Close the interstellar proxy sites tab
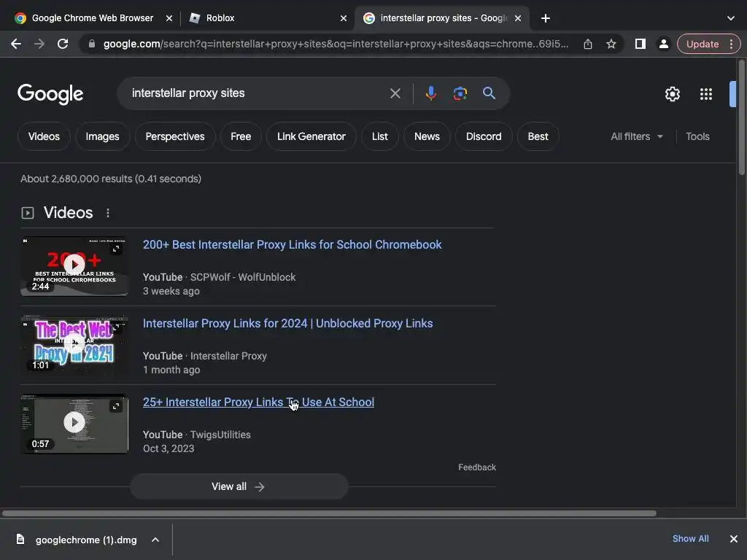This screenshot has height=560, width=747. 518,18
